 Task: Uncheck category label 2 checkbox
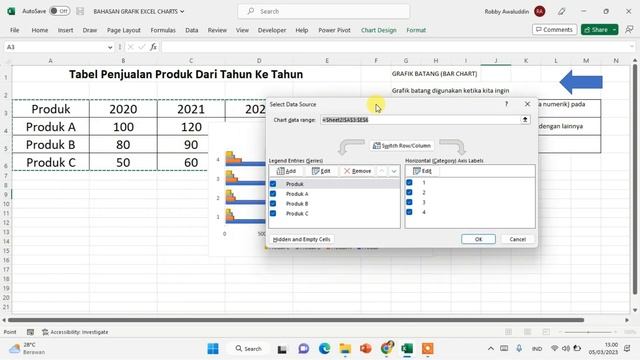click(x=409, y=192)
